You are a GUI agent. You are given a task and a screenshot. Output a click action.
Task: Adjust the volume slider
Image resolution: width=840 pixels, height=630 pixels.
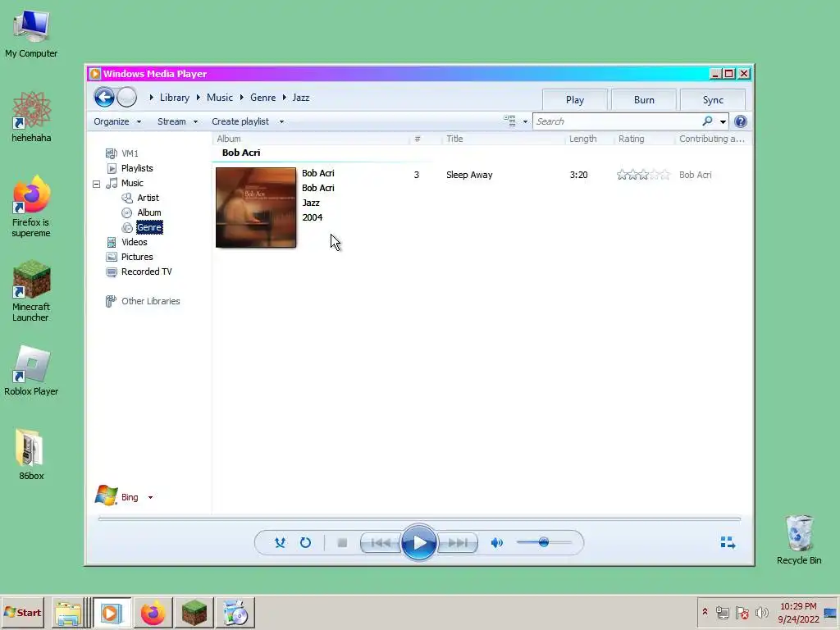point(544,543)
